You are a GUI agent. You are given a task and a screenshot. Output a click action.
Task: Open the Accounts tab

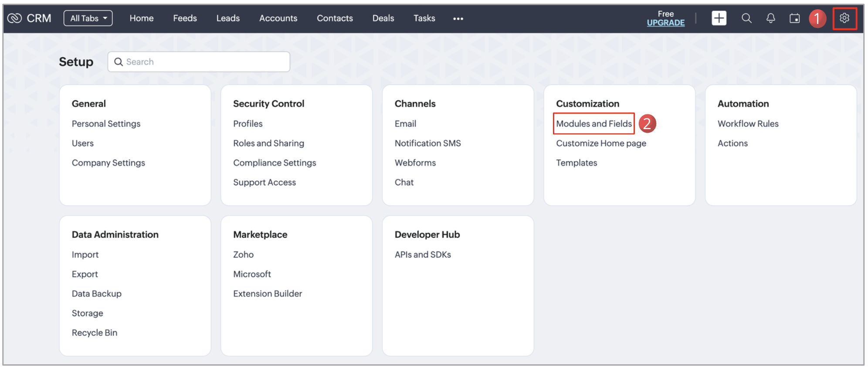click(x=278, y=18)
